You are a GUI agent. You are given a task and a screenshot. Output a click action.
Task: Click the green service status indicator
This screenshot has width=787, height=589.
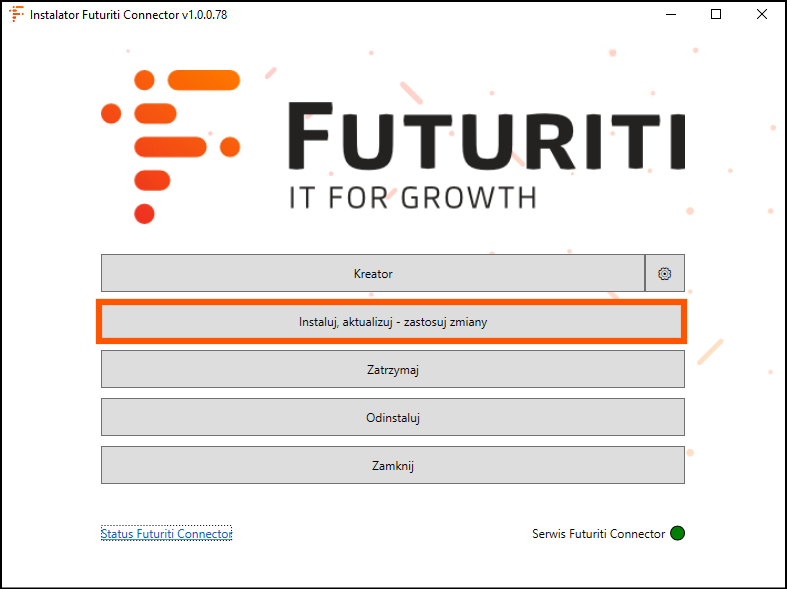[x=677, y=533]
